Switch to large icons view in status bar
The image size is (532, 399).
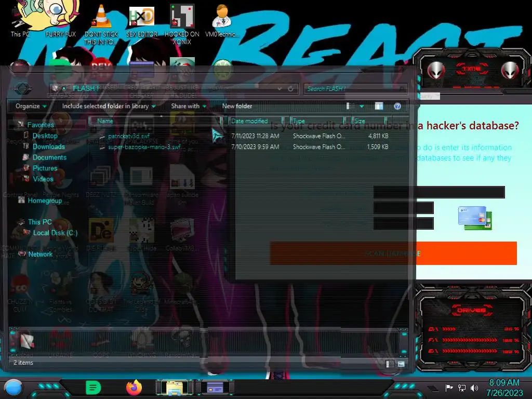pos(401,364)
